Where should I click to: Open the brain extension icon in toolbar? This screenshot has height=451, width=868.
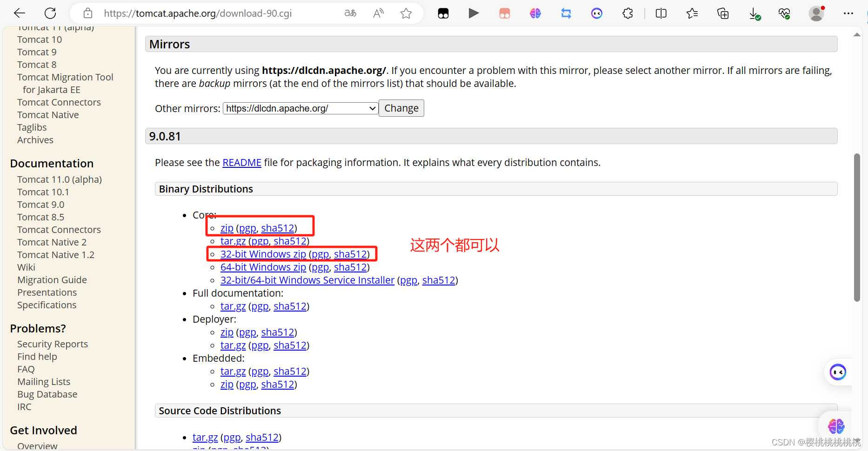tap(535, 13)
